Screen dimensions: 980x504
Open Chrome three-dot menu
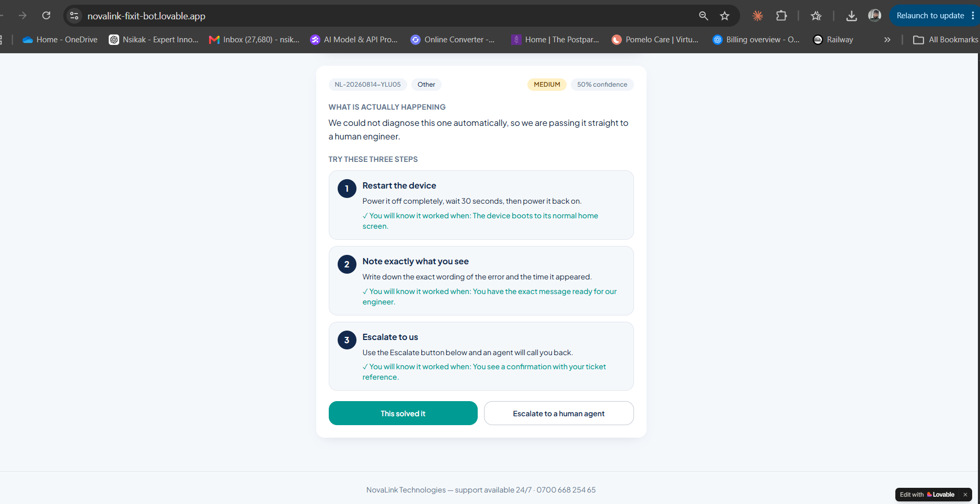(x=973, y=16)
